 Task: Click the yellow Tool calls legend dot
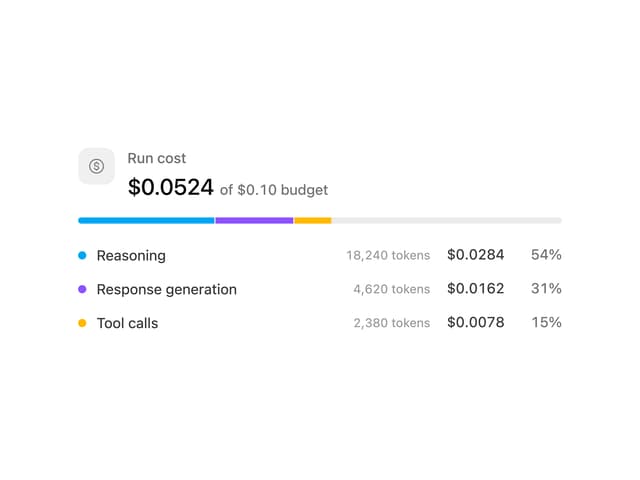click(x=82, y=323)
